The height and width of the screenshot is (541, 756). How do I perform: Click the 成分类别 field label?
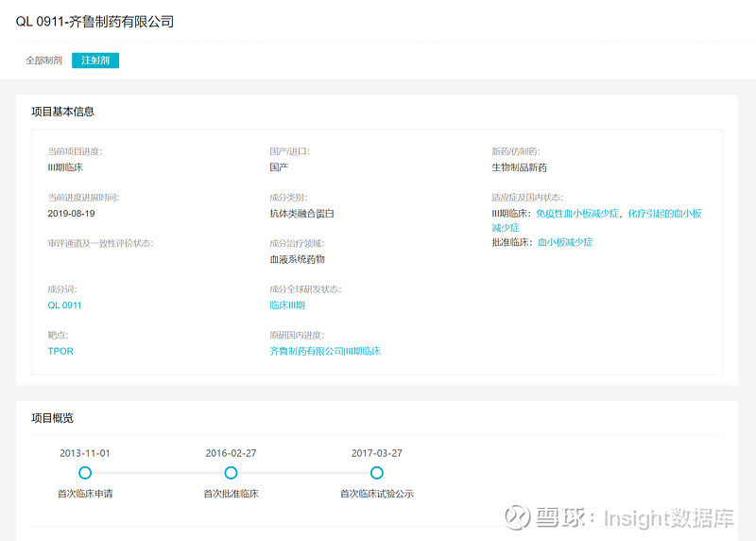(288, 198)
